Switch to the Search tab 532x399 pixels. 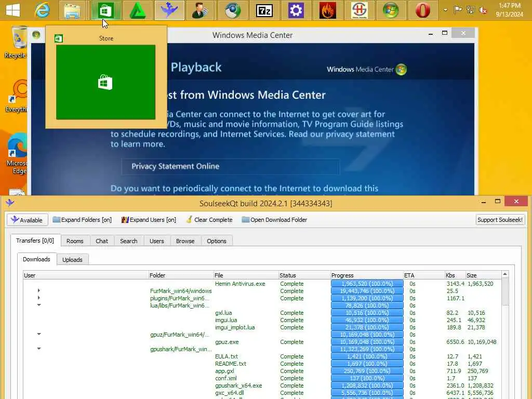129,241
